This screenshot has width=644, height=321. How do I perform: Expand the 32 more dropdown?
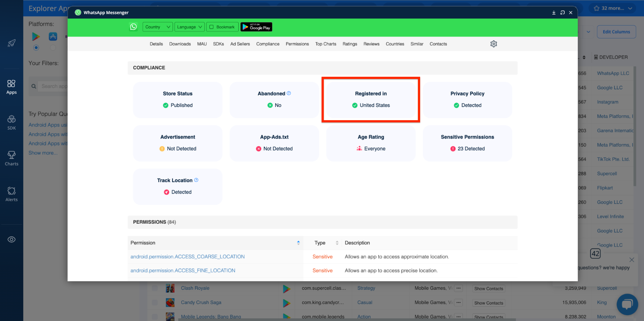point(613,8)
